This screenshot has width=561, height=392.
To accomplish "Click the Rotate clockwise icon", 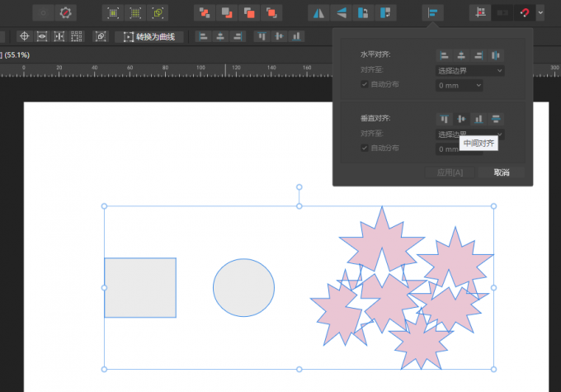I will click(385, 13).
